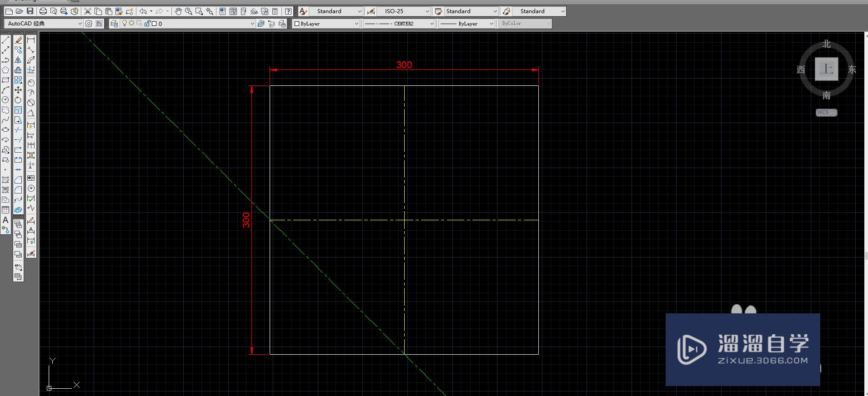Select the Hatch draw tool
This screenshot has width=868, height=396.
point(5,180)
